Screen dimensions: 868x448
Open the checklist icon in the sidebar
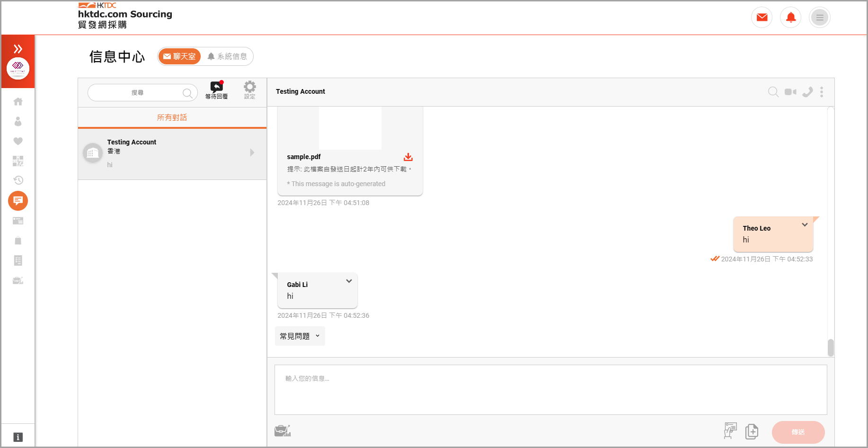[18, 260]
